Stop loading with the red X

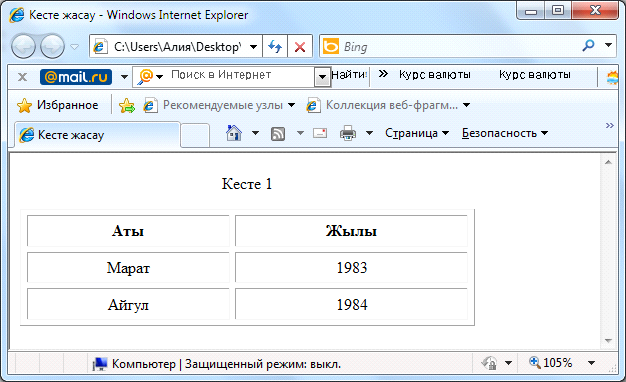pos(300,47)
